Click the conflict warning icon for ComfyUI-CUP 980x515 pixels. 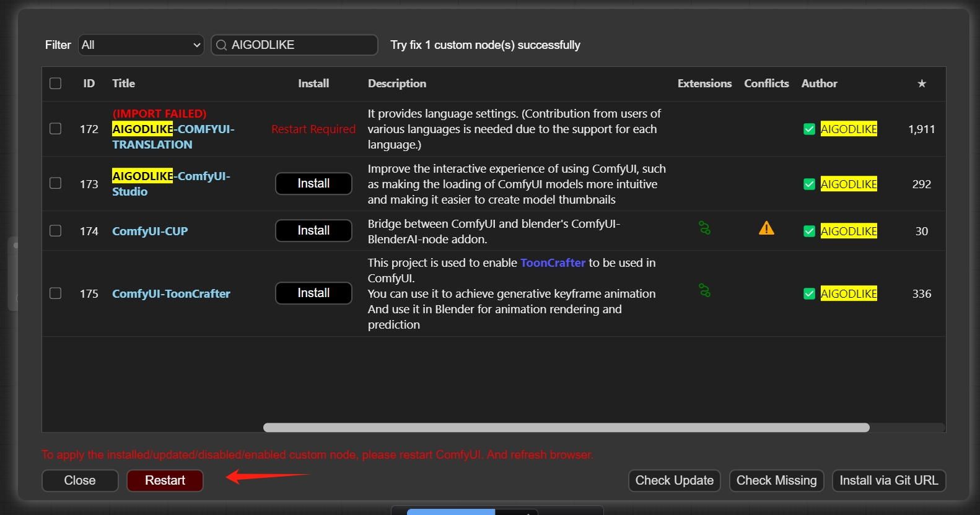[x=766, y=228]
